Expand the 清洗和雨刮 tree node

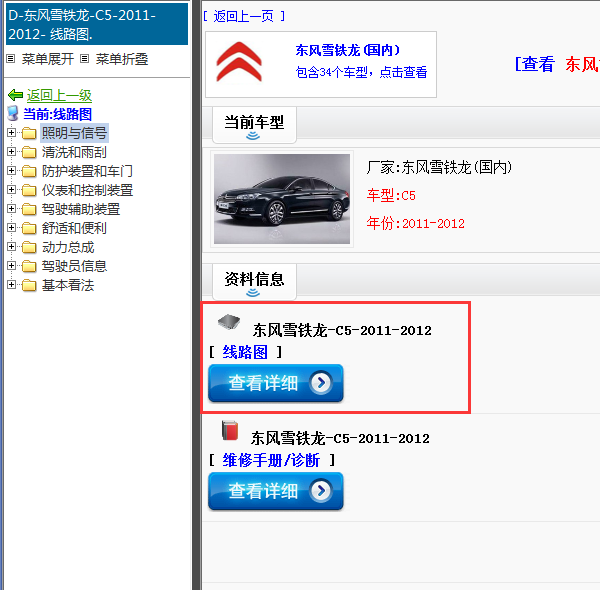point(11,152)
